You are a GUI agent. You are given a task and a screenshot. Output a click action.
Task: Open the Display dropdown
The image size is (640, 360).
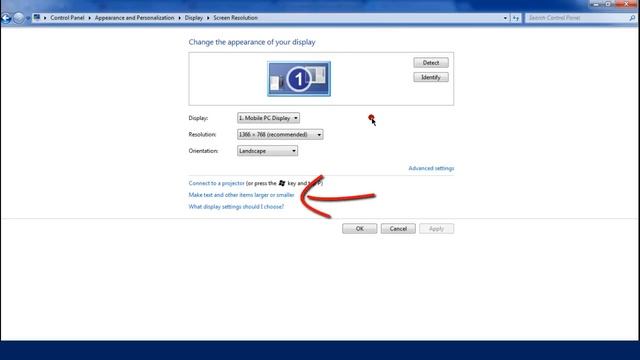click(x=268, y=118)
